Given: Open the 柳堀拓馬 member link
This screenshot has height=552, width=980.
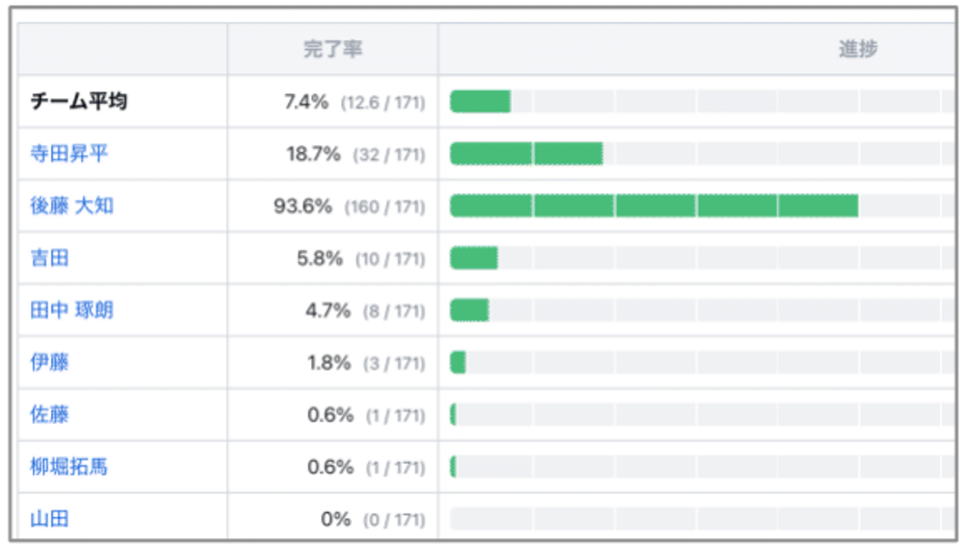Looking at the screenshot, I should (69, 467).
